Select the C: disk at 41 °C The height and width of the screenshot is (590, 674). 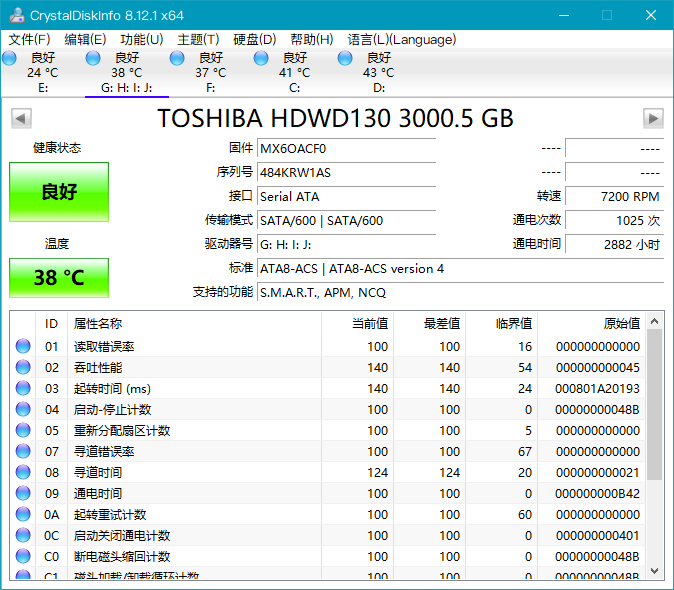coord(294,73)
